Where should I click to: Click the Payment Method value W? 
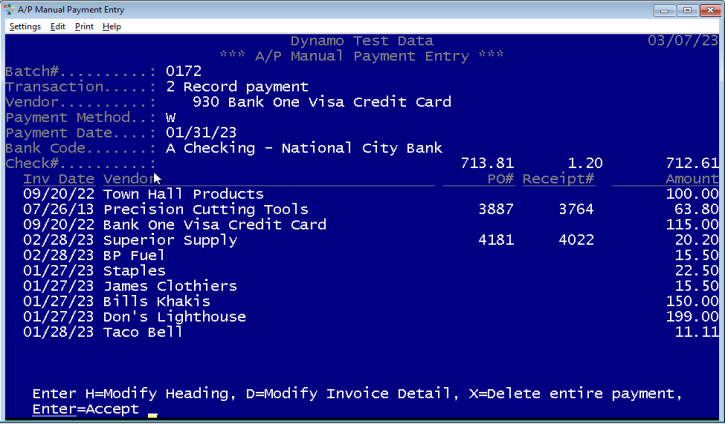click(x=171, y=117)
